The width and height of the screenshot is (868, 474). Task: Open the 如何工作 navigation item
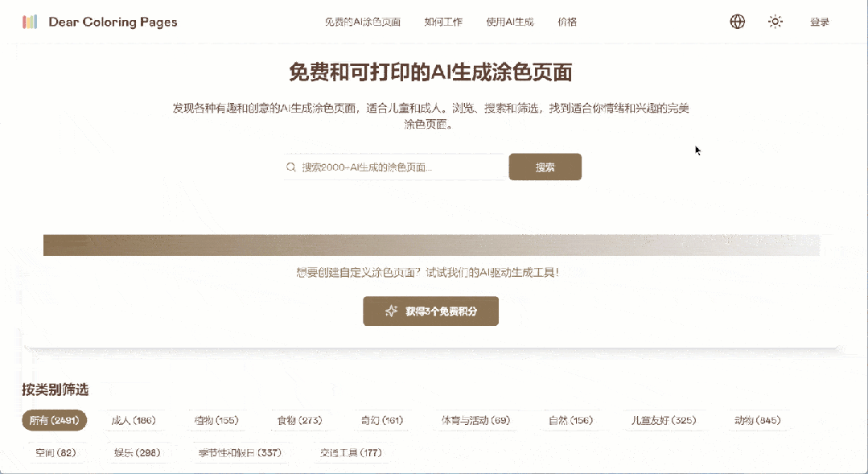442,22
